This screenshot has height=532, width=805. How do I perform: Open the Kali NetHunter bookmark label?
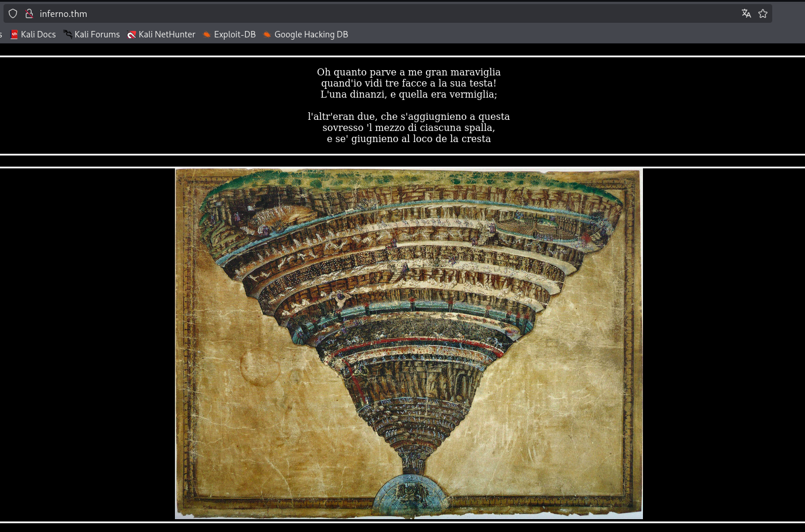167,34
